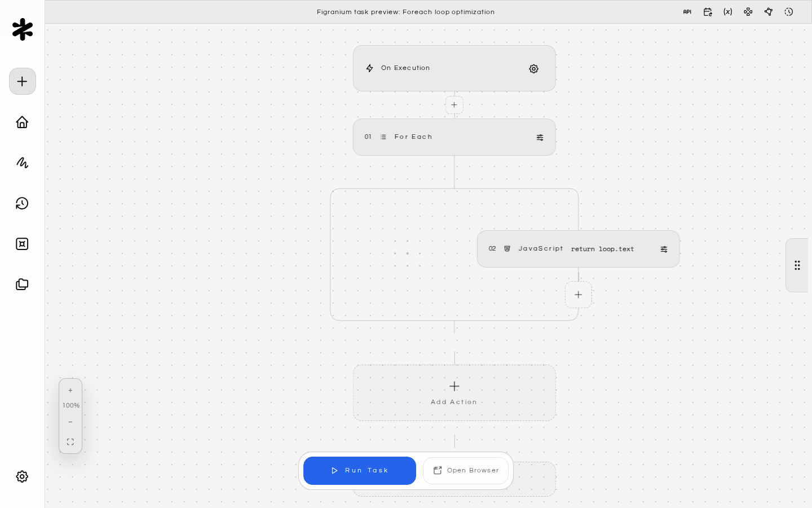Click the asterisk app logo in the sidebar

[23, 29]
